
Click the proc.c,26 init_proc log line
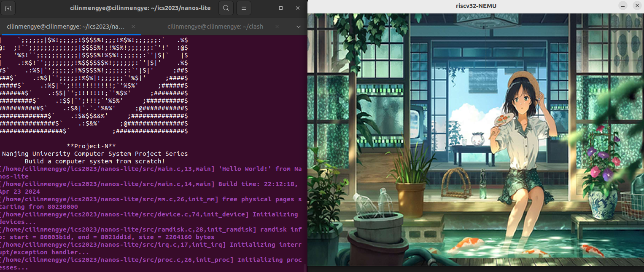pyautogui.click(x=151, y=264)
